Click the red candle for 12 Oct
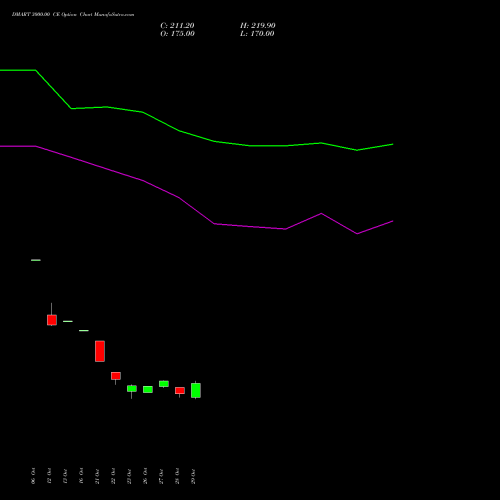The width and height of the screenshot is (500, 500). click(52, 320)
